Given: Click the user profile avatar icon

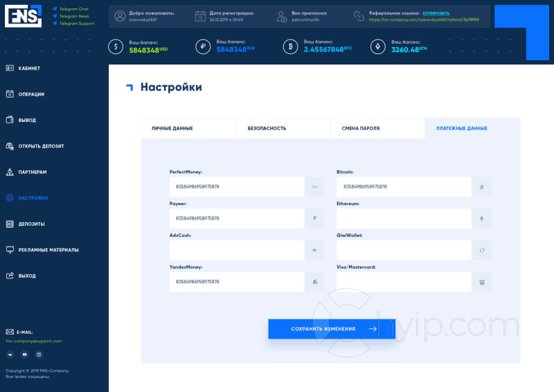Looking at the screenshot, I should (x=120, y=16).
